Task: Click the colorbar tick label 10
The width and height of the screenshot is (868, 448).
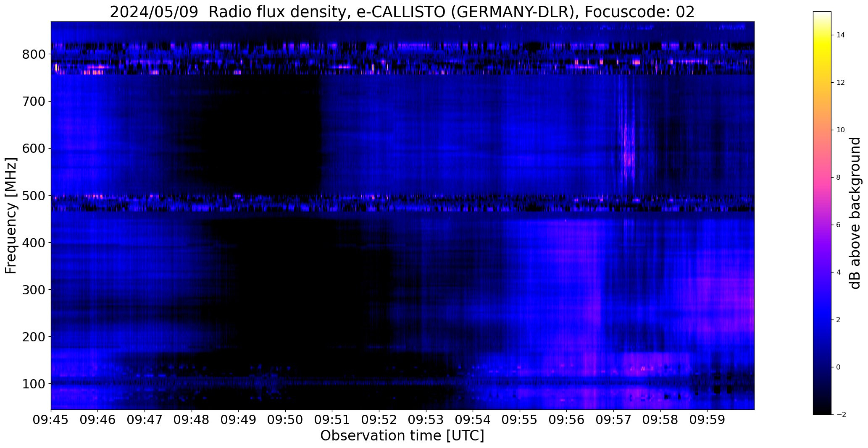Action: [841, 130]
